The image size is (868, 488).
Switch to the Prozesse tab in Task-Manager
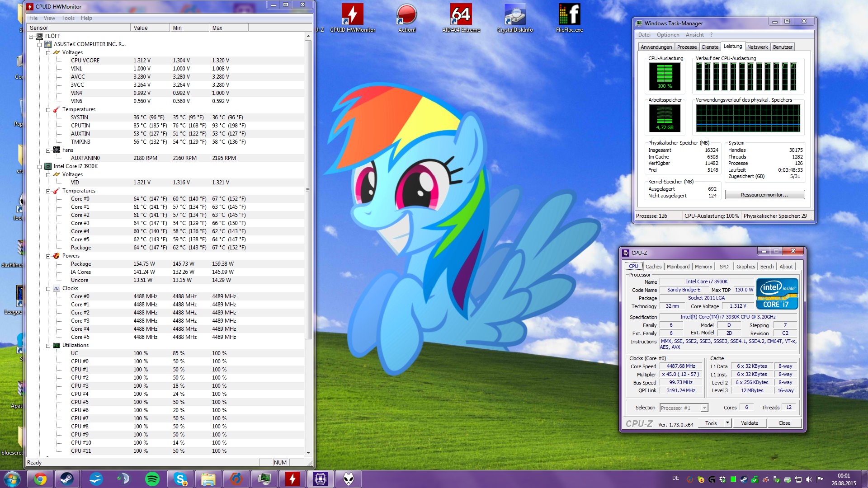tap(686, 47)
